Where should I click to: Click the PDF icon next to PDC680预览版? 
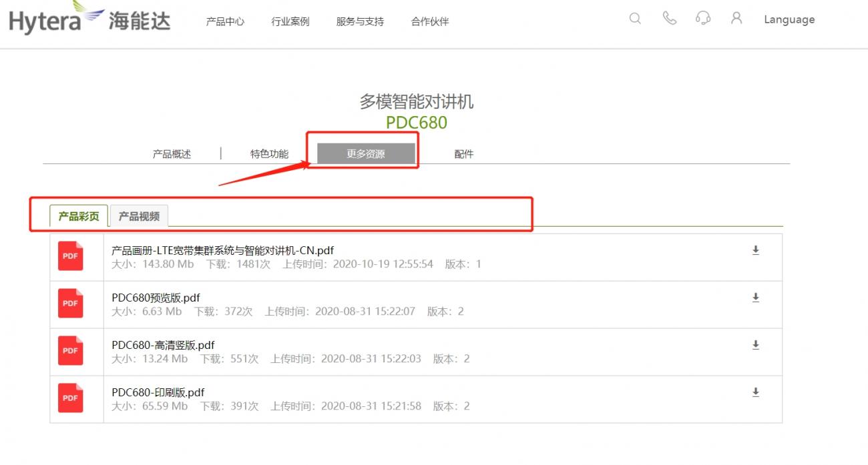click(69, 304)
